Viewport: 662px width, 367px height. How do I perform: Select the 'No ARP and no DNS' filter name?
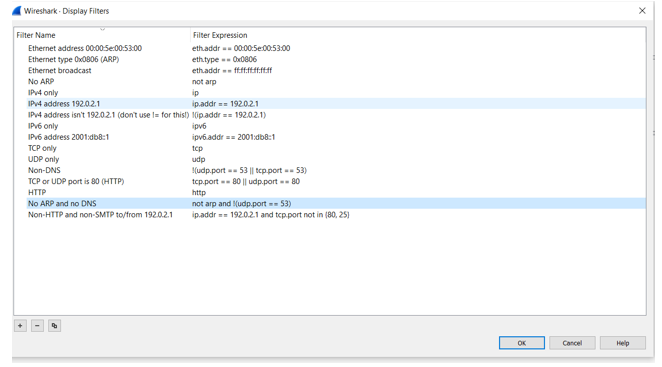(x=62, y=204)
